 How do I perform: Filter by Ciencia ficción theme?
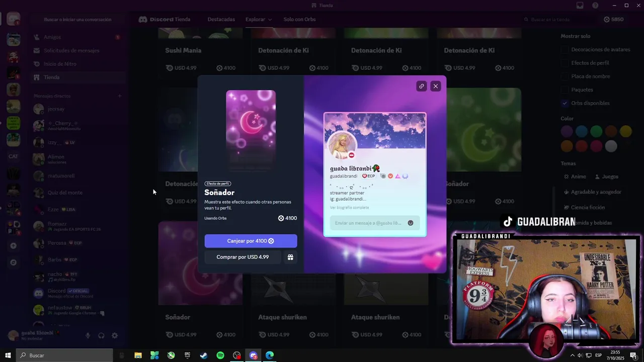coord(585,207)
